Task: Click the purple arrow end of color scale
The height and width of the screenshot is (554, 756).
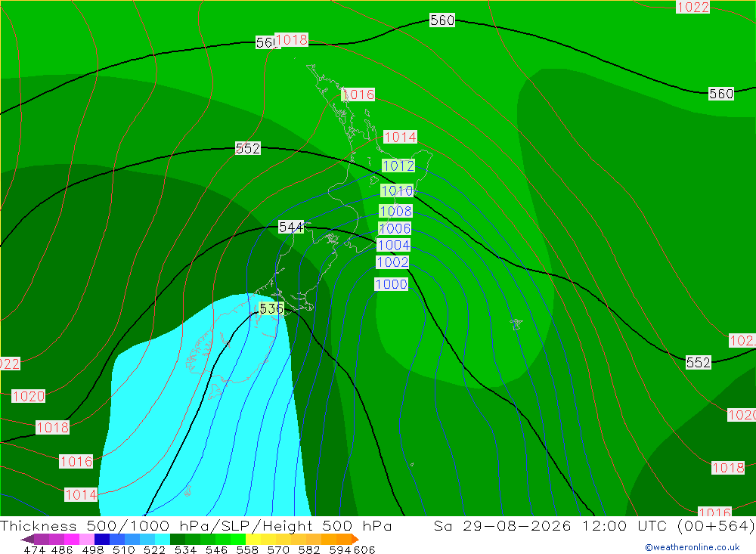Action: pyautogui.click(x=27, y=539)
